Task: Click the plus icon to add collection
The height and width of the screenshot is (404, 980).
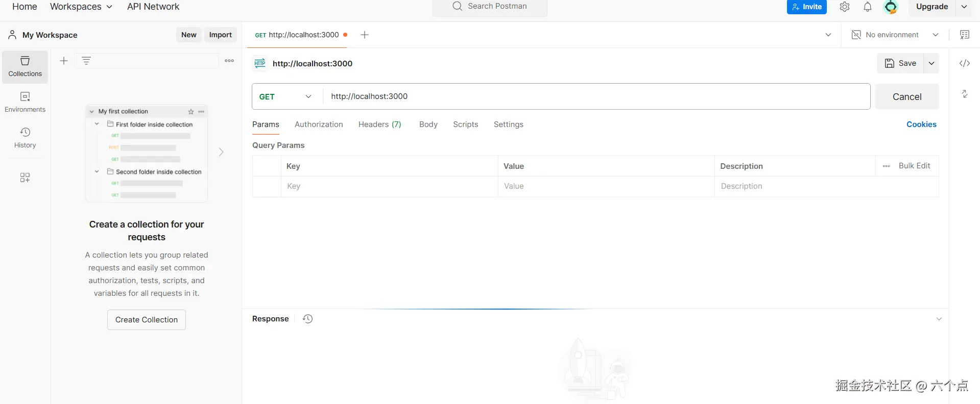Action: coord(64,61)
